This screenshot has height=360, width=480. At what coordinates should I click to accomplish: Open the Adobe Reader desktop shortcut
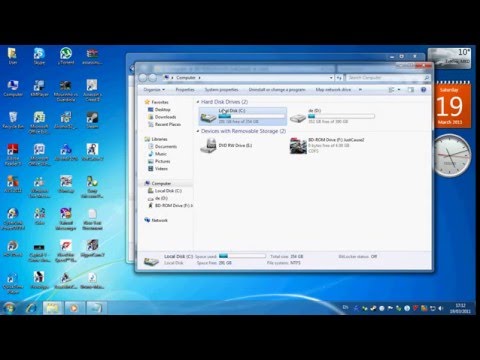(13, 155)
